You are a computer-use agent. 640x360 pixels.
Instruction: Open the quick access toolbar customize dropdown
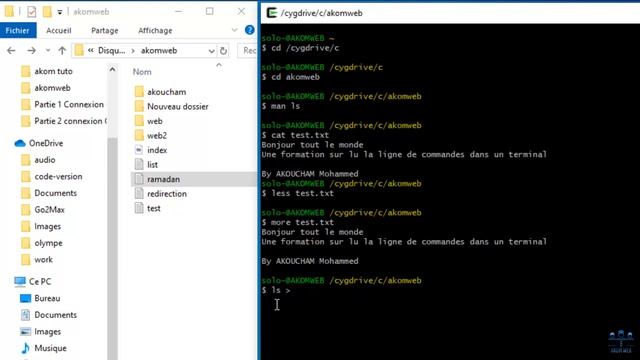coord(60,12)
